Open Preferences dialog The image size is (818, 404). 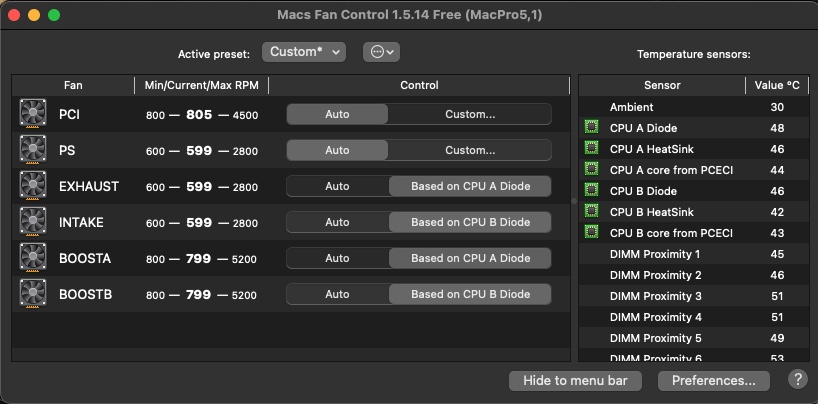pyautogui.click(x=714, y=381)
